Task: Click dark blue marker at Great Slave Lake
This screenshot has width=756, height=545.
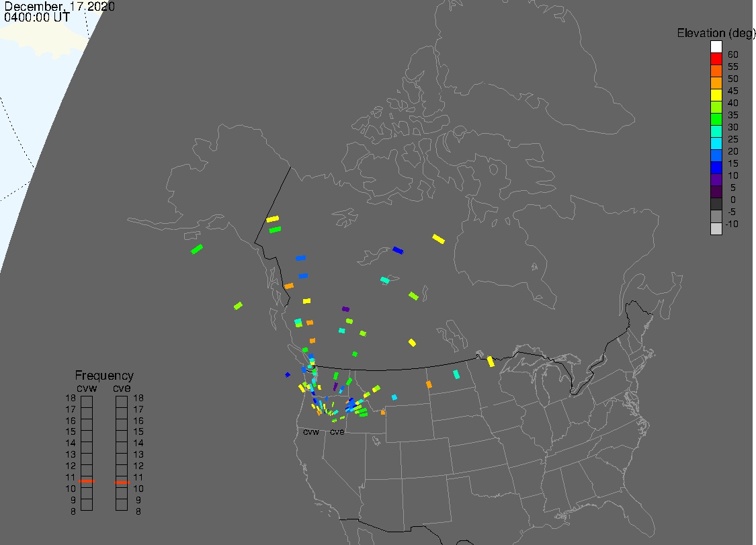Action: [398, 250]
